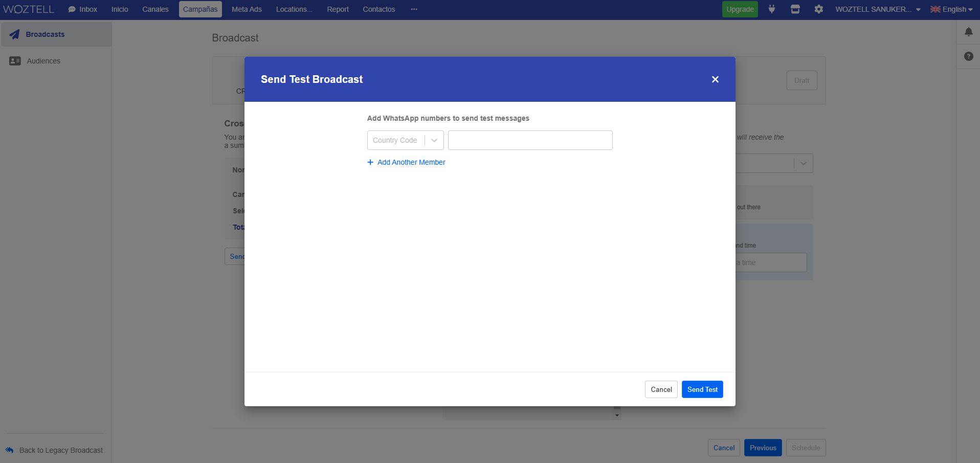The height and width of the screenshot is (463, 980).
Task: Open the English language selector
Action: pyautogui.click(x=951, y=9)
